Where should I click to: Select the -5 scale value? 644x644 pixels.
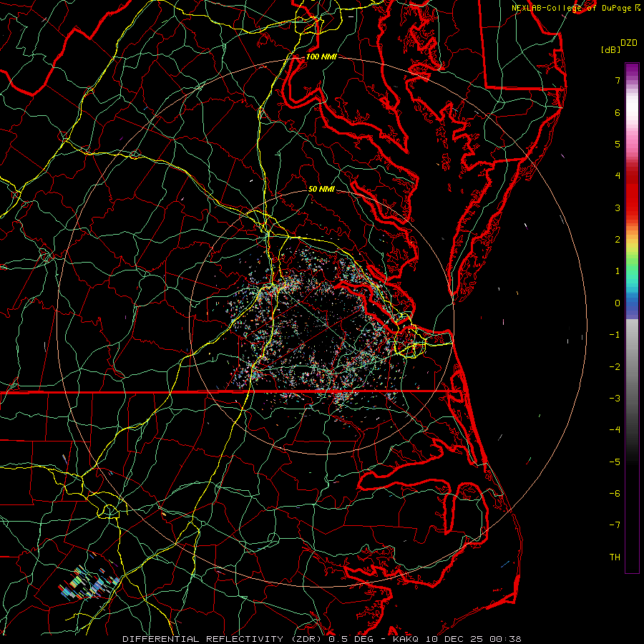pyautogui.click(x=615, y=462)
